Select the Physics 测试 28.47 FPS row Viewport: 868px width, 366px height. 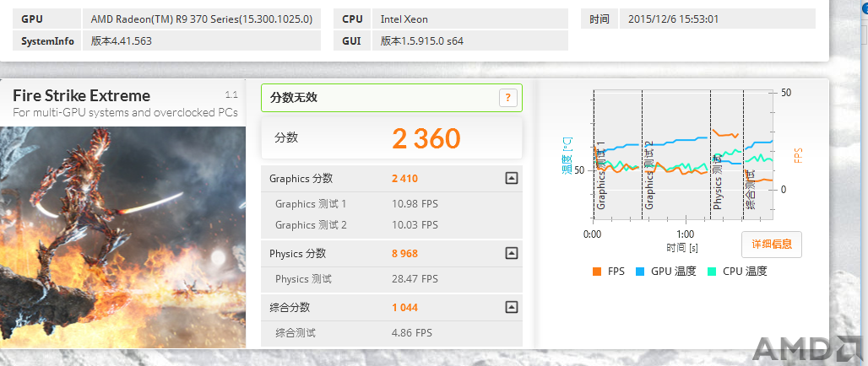pos(392,279)
